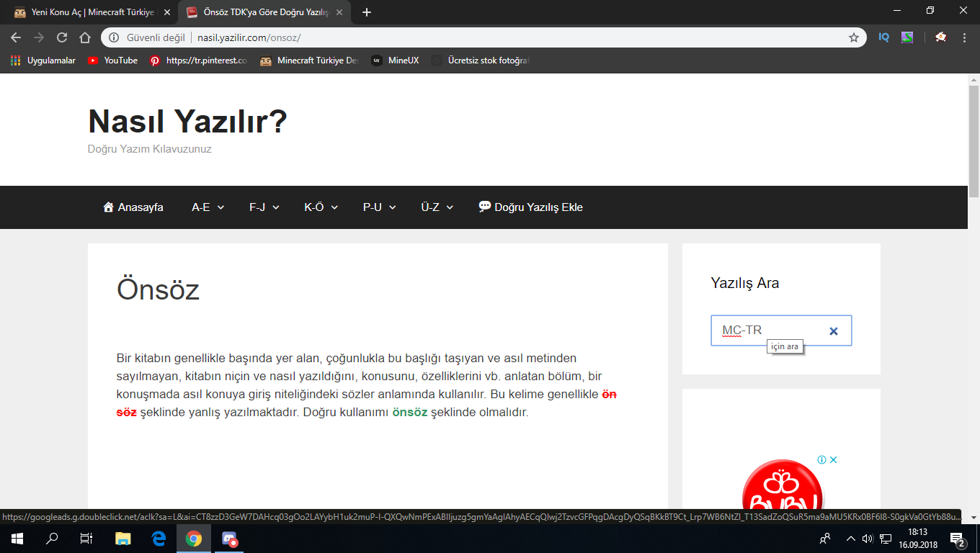Close the ad with its X icon
The height and width of the screenshot is (553, 980).
(834, 459)
